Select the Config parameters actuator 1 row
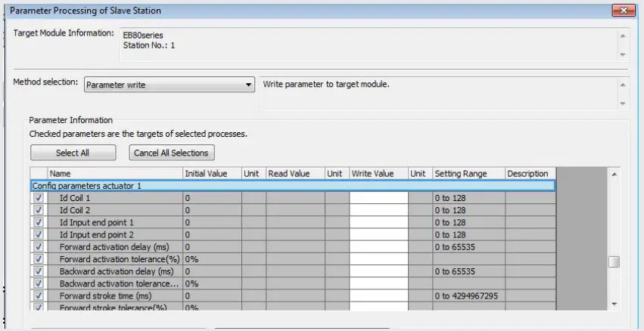Screen dimensions: 644x331 (x=293, y=186)
